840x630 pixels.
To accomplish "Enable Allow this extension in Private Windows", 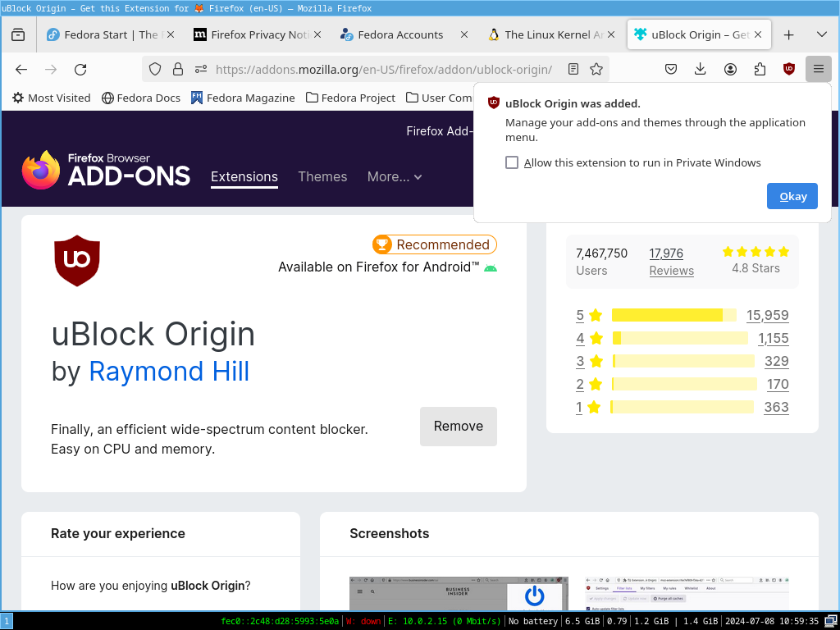I will coord(512,162).
